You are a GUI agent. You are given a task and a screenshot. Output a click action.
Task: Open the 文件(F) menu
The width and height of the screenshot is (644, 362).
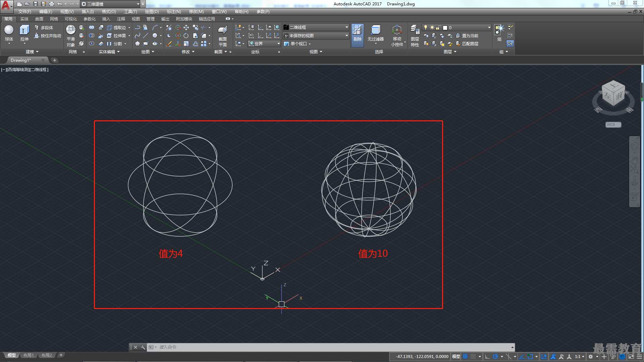pos(25,12)
